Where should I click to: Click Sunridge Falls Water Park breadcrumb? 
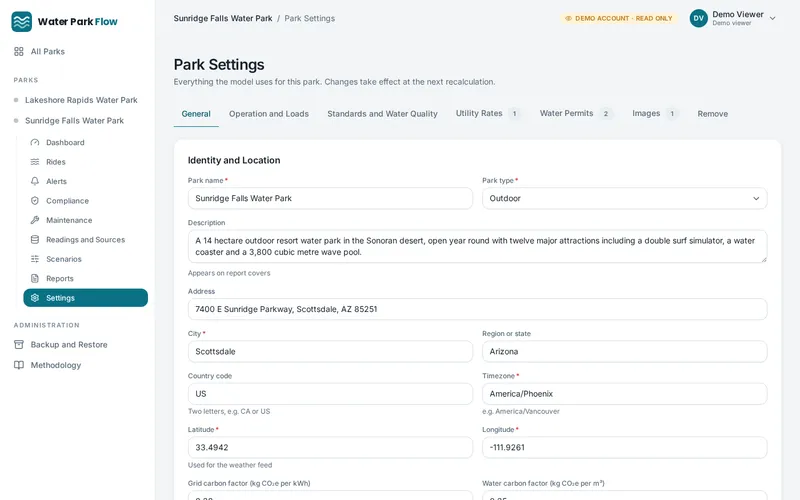223,18
